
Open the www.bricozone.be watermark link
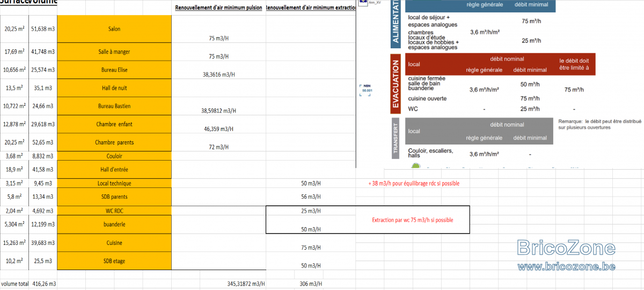566,266
